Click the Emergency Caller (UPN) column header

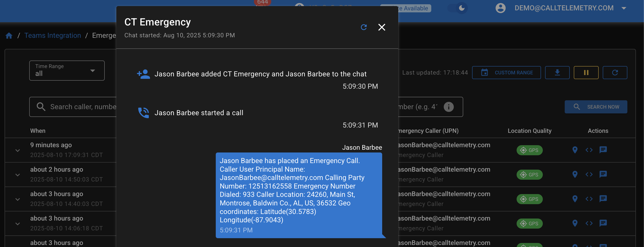tap(428, 131)
